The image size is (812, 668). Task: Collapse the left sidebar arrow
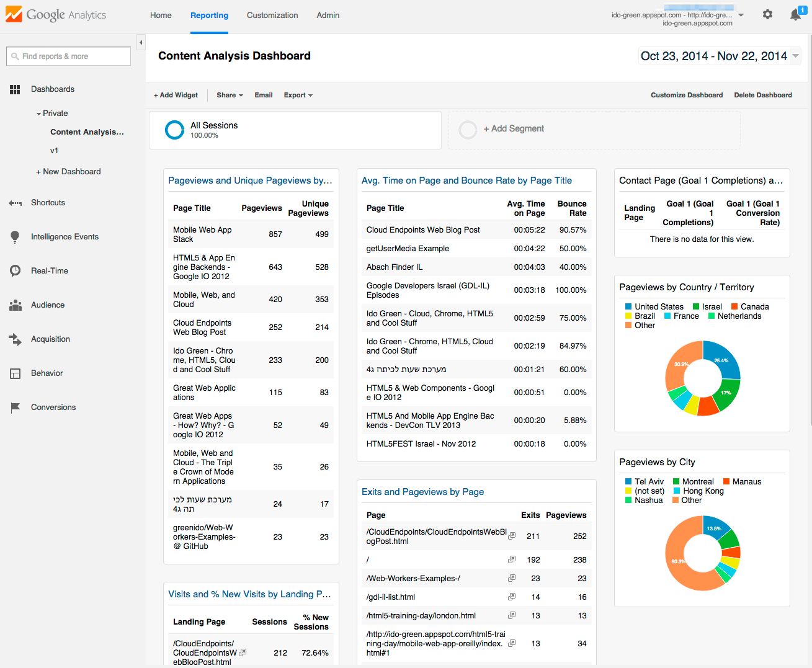click(141, 43)
